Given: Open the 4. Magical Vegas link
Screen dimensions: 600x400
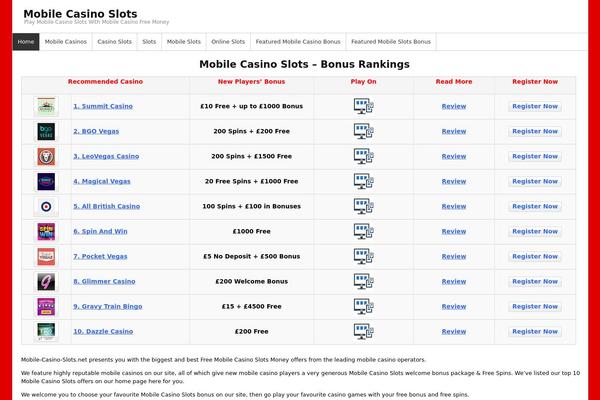Looking at the screenshot, I should pos(102,181).
